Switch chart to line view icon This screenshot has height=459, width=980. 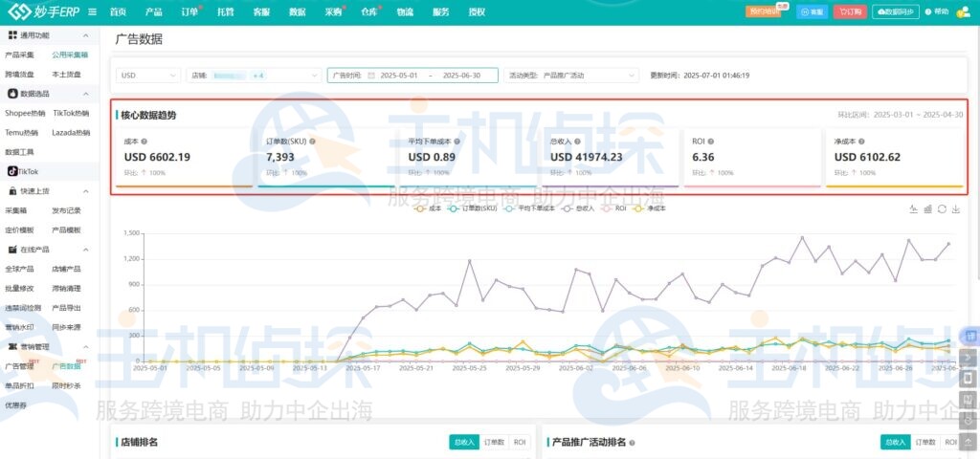click(913, 208)
